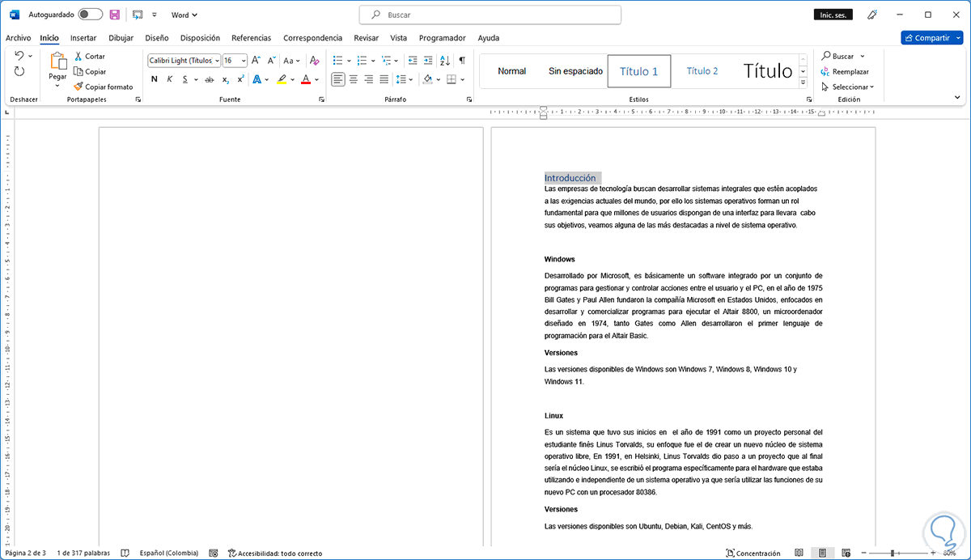Click the macro recording icon in status bar
The width and height of the screenshot is (971, 560).
(213, 554)
